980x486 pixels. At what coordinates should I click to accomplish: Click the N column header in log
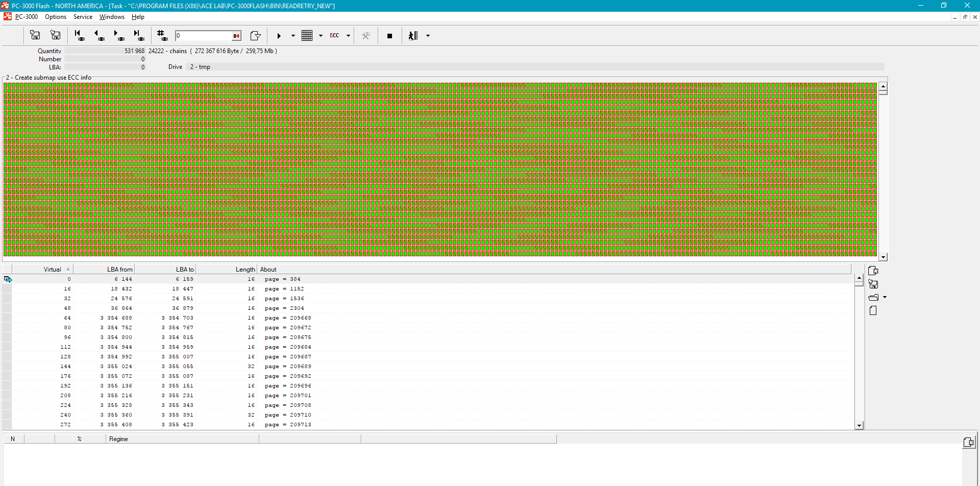click(13, 439)
